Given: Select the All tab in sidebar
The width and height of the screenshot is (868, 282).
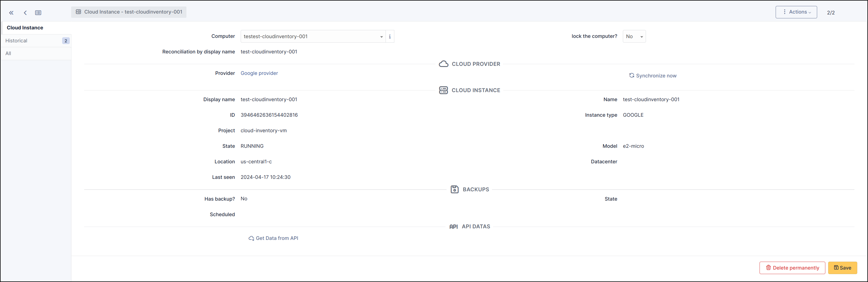Looking at the screenshot, I should coord(8,54).
